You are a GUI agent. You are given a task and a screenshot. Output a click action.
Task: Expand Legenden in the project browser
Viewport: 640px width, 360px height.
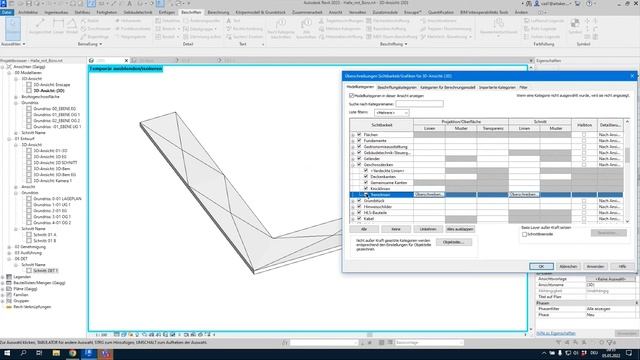[x=3, y=277]
